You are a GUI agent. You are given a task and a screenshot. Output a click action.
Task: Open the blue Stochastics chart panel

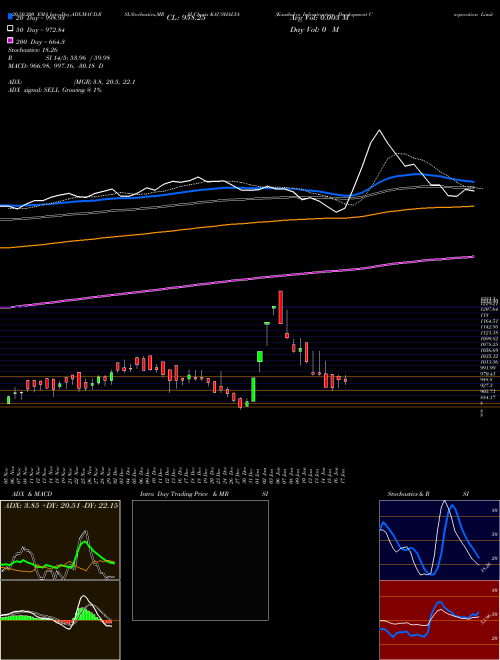(439, 540)
